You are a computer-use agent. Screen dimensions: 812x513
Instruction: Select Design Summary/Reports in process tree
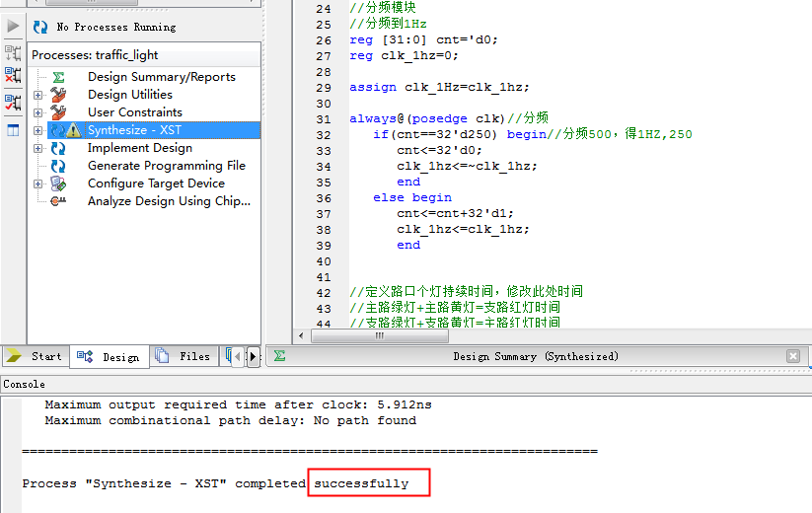[162, 77]
